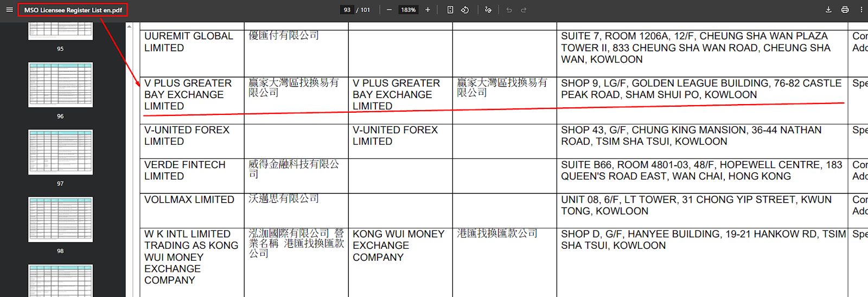Screen dimensions: 868x297
Task: Click UUREMIT GLOBAL LIMITED cell
Action: point(192,53)
